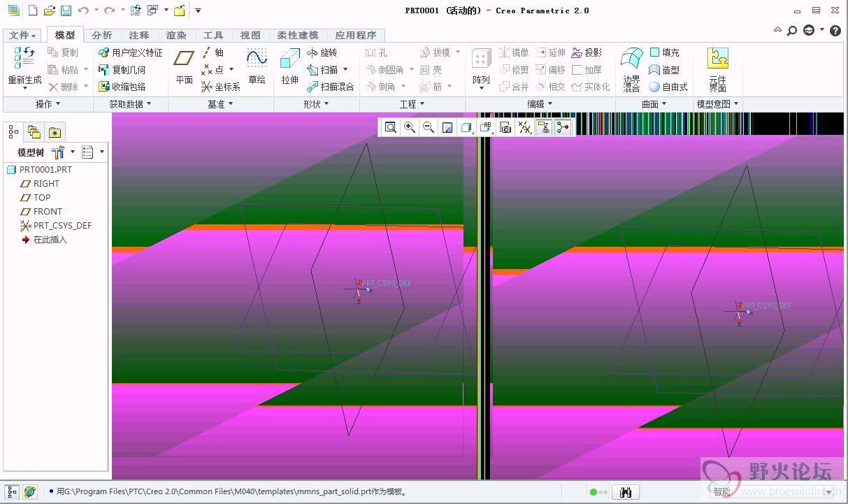Select the RIGHT datum plane in model tree
Screen dimensions: 848x504
click(x=40, y=183)
